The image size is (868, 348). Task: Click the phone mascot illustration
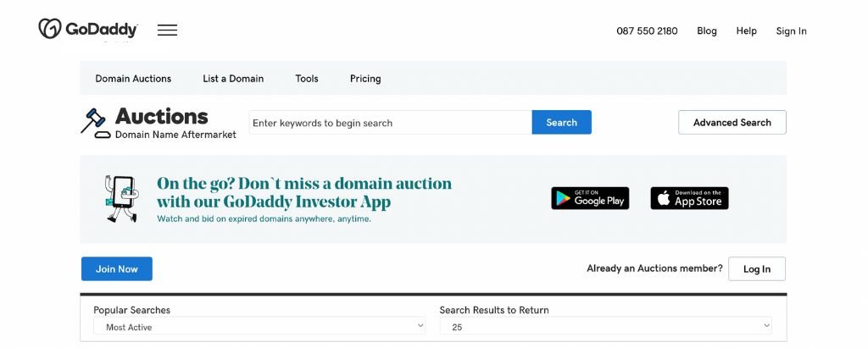(121, 199)
